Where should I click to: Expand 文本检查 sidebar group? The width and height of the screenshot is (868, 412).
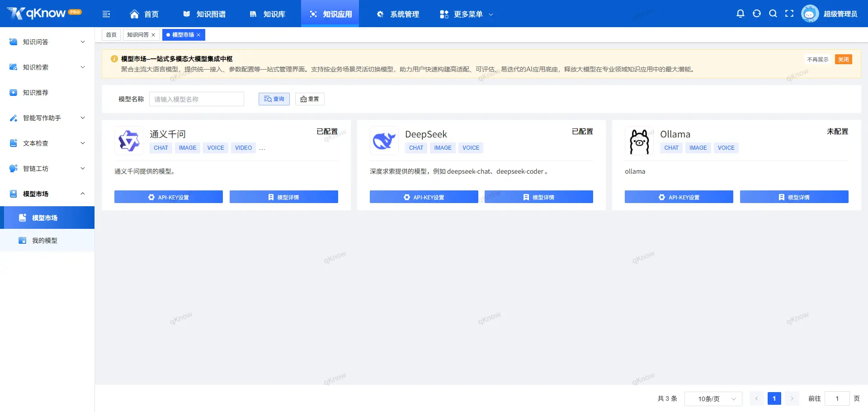[x=47, y=143]
